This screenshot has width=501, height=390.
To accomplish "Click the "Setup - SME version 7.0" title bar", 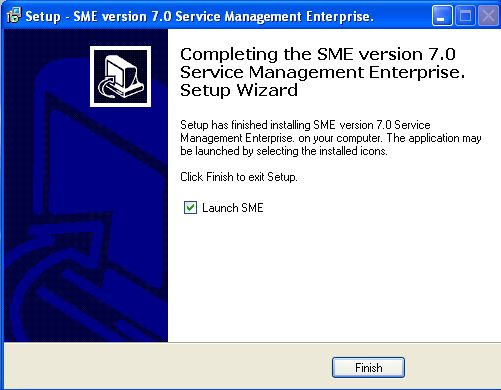I will pyautogui.click(x=199, y=16).
